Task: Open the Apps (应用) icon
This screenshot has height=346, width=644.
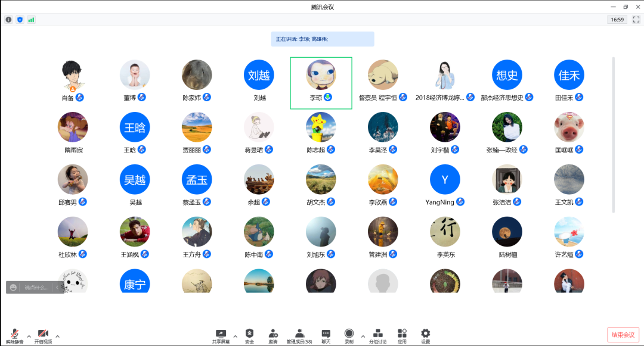Action: [402, 335]
